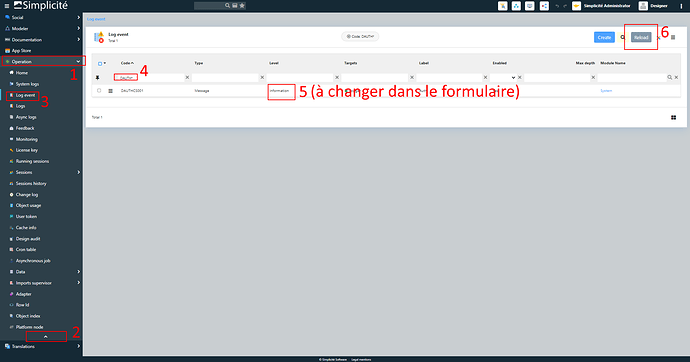Screen dimensions: 690x362
Task: Click the search magnifier in the top bar
Action: [227, 6]
